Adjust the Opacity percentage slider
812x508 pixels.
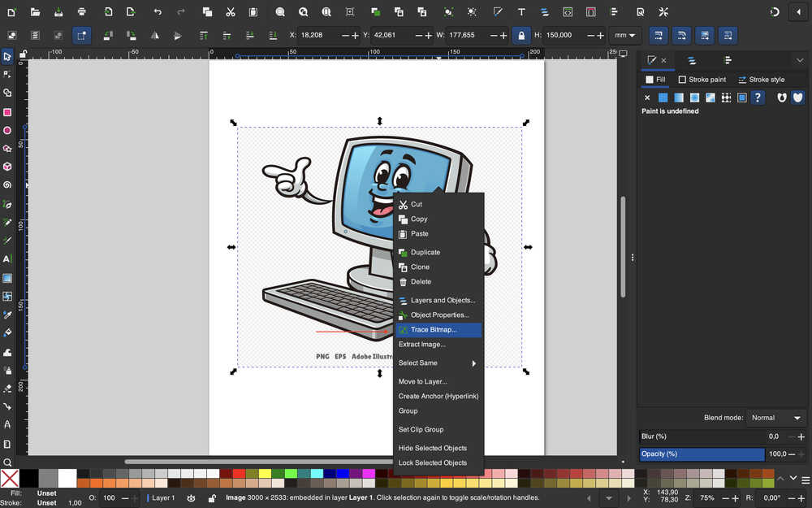(x=702, y=454)
